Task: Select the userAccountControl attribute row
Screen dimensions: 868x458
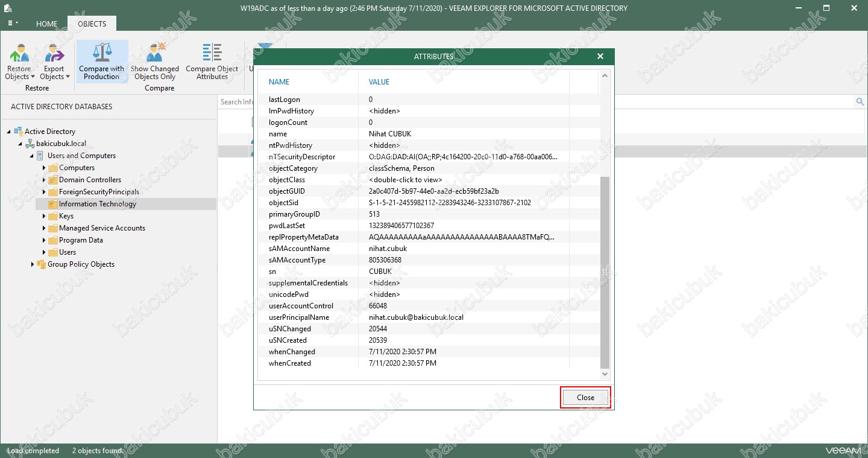Action: pyautogui.click(x=429, y=306)
